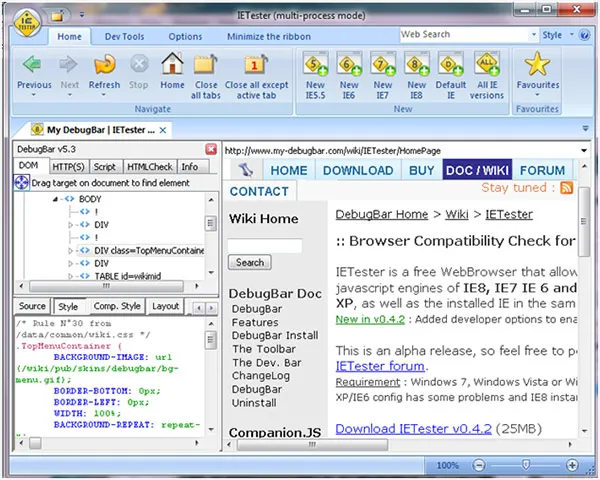The width and height of the screenshot is (600, 480).
Task: Expand the TABLE id=wikimid node
Action: coord(71,277)
